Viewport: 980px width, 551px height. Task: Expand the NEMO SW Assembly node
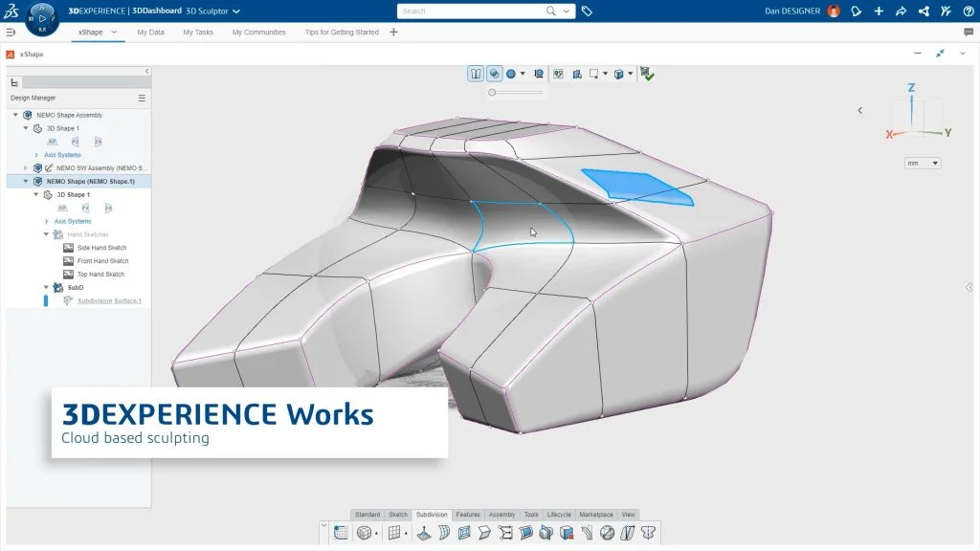(x=26, y=167)
